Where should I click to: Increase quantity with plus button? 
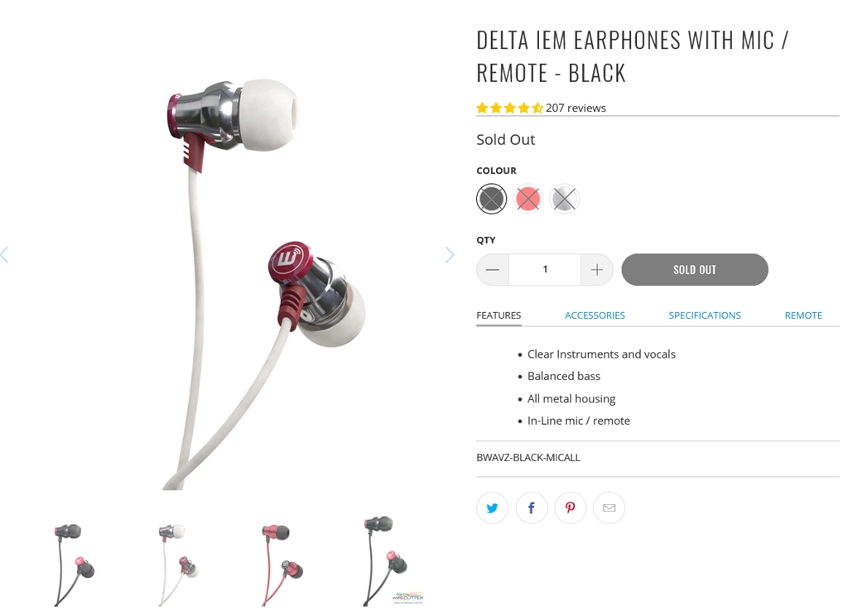597,269
